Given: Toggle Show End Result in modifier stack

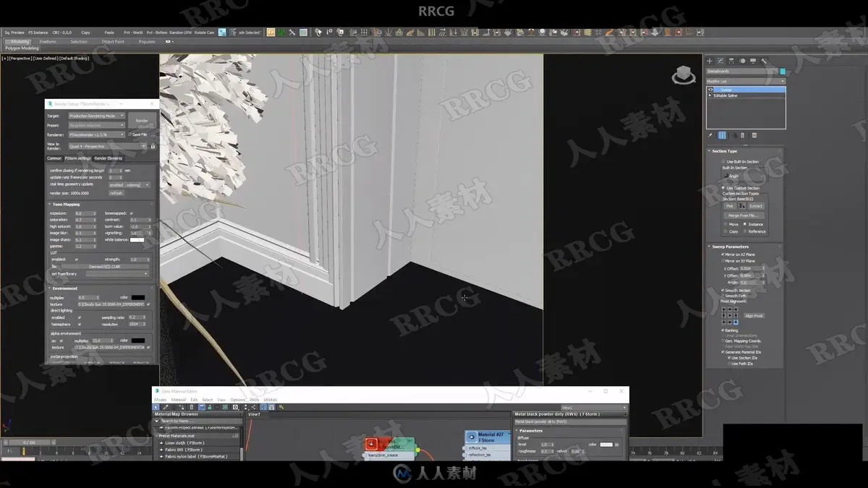Looking at the screenshot, I should (722, 135).
